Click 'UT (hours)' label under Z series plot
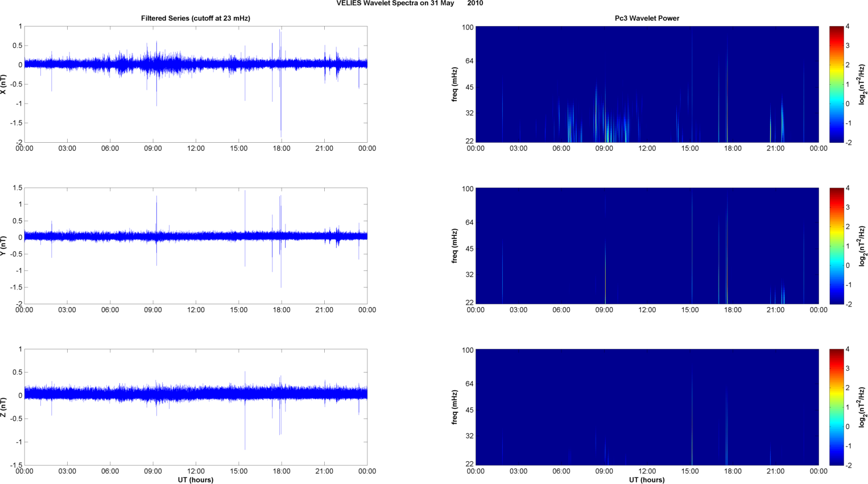 pos(196,480)
